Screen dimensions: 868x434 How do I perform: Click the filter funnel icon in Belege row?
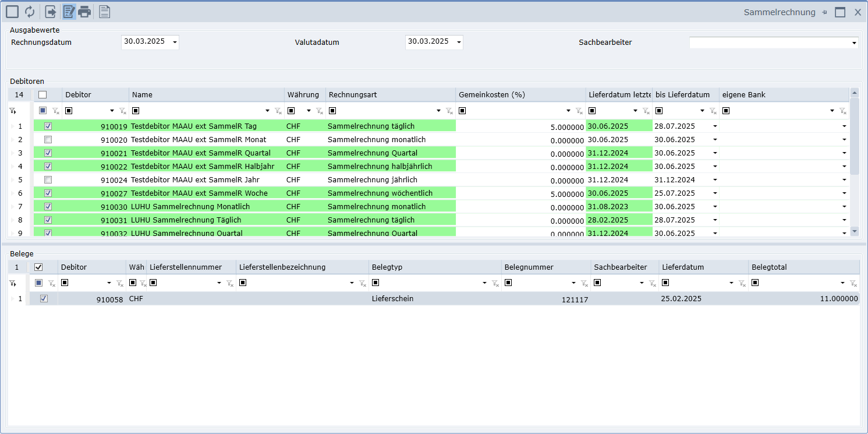12,283
